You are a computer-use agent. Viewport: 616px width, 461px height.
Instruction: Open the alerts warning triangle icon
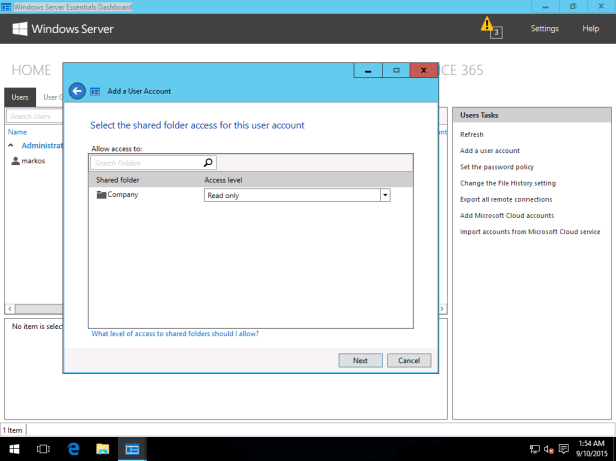[x=487, y=24]
